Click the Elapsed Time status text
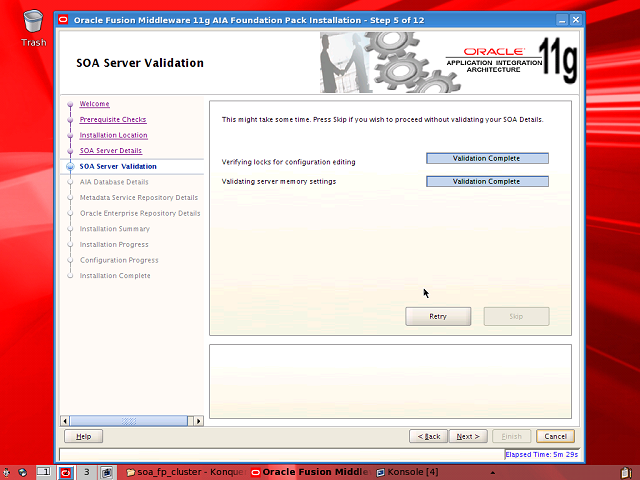 pyautogui.click(x=542, y=454)
